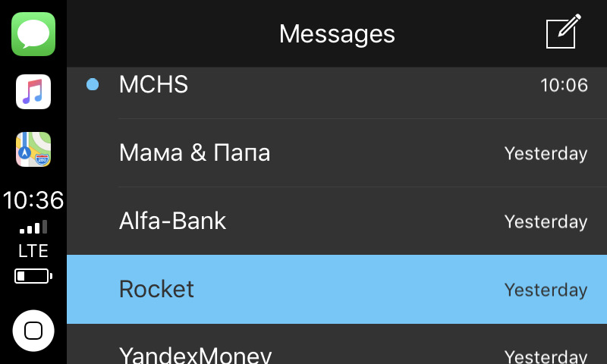Open the highlighted Rocket conversation

click(x=337, y=289)
